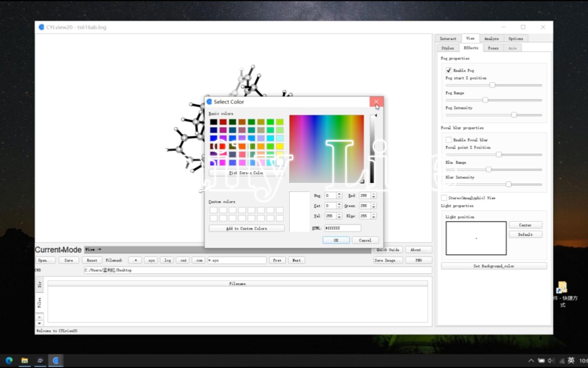Click the Save Image... button
Viewport: 588px width, 368px height.
tap(388, 260)
